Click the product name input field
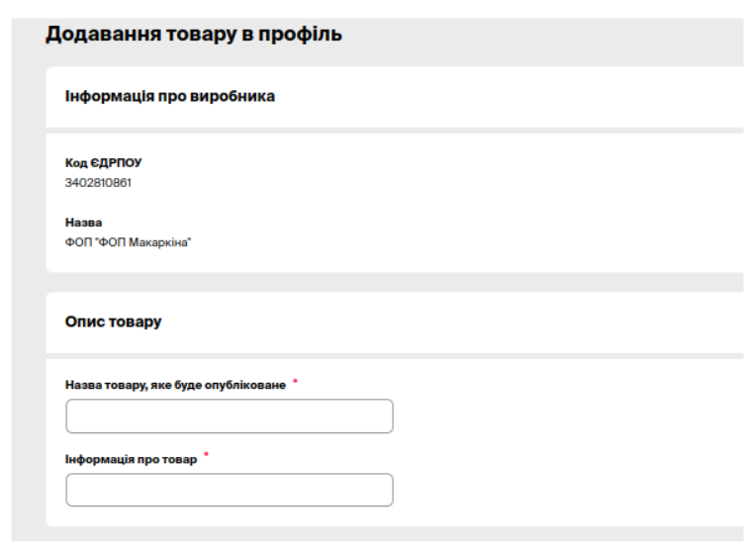 [229, 416]
